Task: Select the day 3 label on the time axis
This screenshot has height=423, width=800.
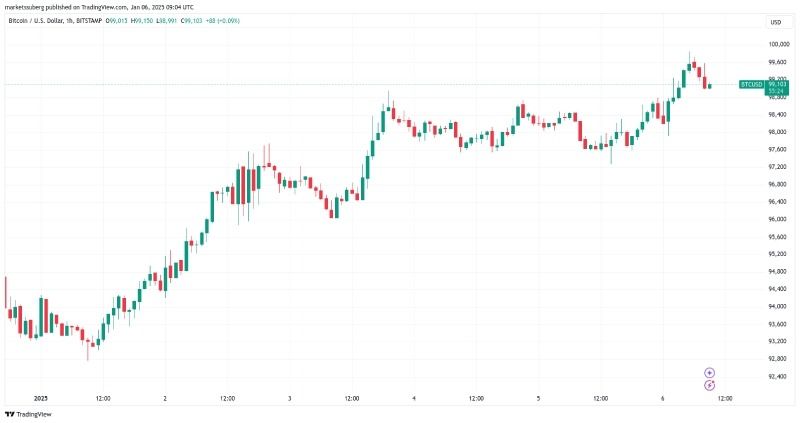Action: click(289, 399)
